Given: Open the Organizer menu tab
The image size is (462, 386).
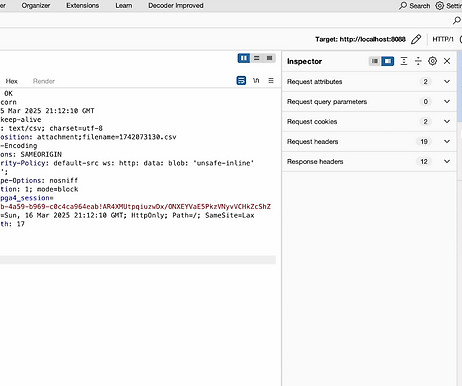Looking at the screenshot, I should tap(36, 6).
